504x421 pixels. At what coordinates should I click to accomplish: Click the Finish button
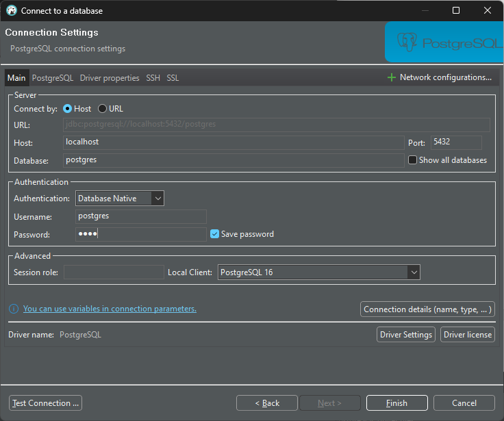coord(397,403)
